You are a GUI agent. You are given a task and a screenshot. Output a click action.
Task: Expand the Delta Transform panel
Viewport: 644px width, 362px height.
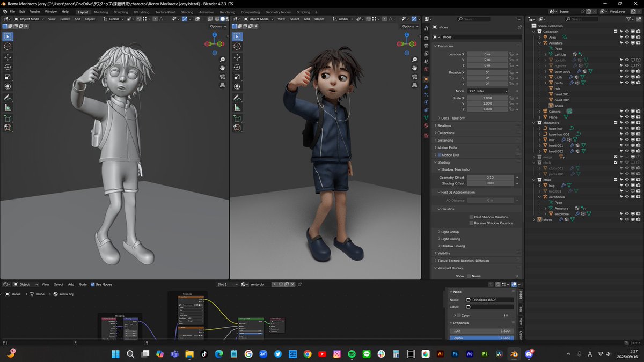(x=452, y=118)
